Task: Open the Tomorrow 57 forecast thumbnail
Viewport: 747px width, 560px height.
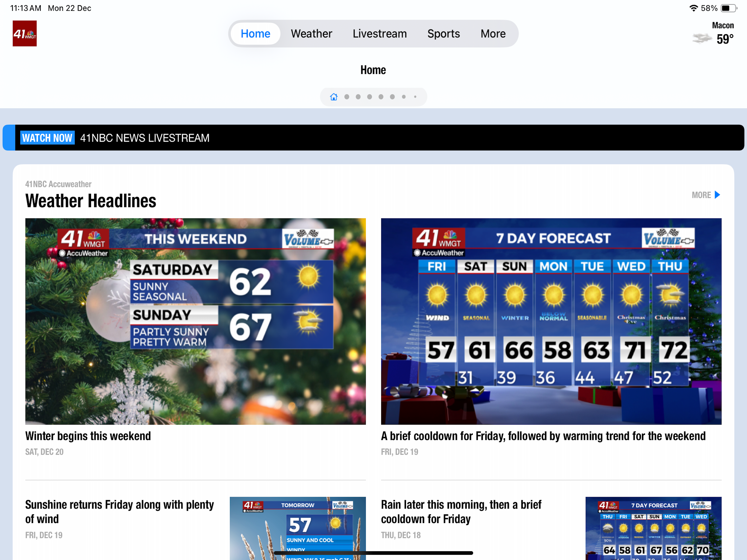Action: point(297,528)
